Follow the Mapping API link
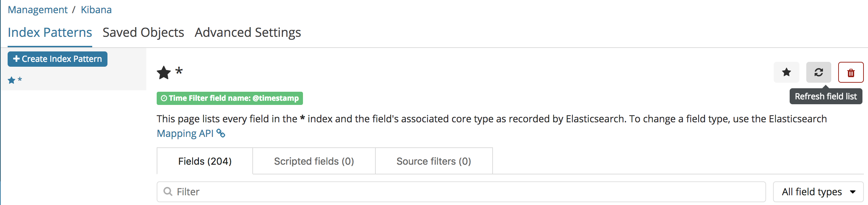The width and height of the screenshot is (868, 205). pos(185,133)
